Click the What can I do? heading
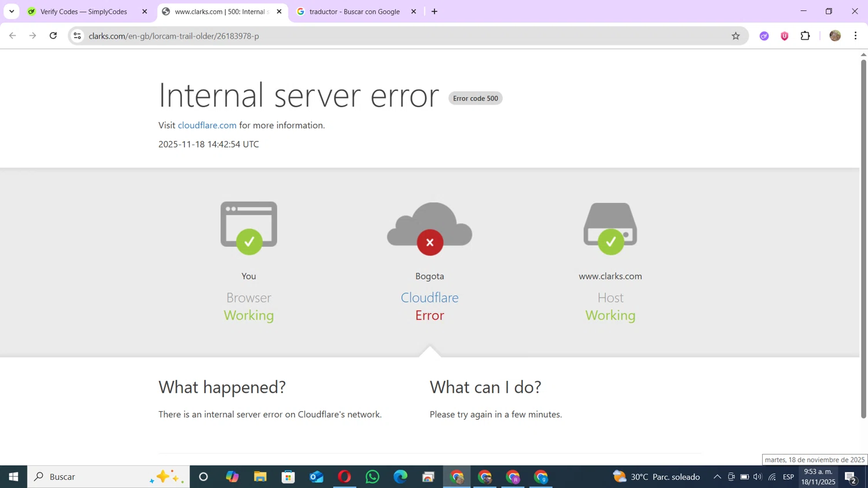868x488 pixels. [x=486, y=387]
